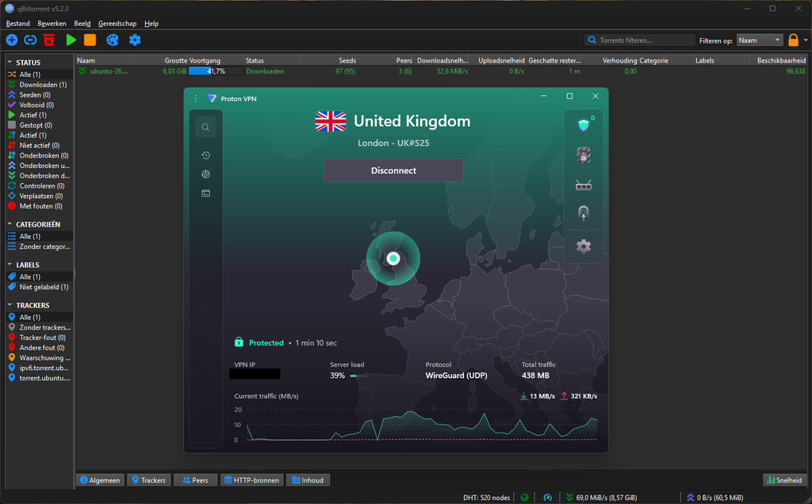This screenshot has width=812, height=504.
Task: Select Tracker-fout (0) filter
Action: point(40,338)
